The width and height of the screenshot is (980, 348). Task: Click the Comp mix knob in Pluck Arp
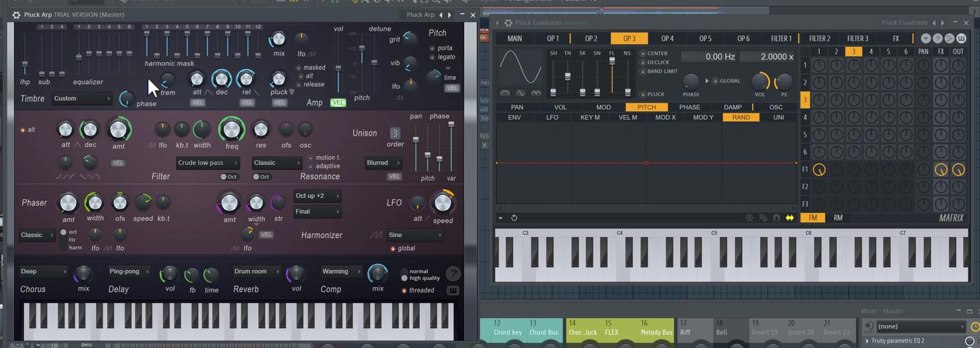377,273
